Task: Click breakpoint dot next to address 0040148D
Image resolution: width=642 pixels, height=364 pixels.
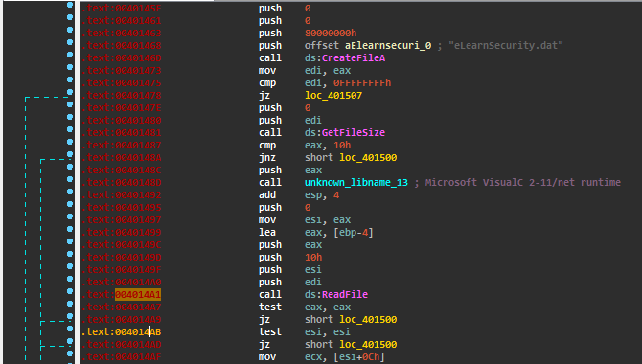Action: point(70,179)
